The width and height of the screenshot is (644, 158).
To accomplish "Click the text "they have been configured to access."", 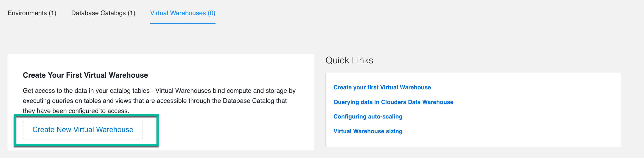I will pyautogui.click(x=76, y=111).
